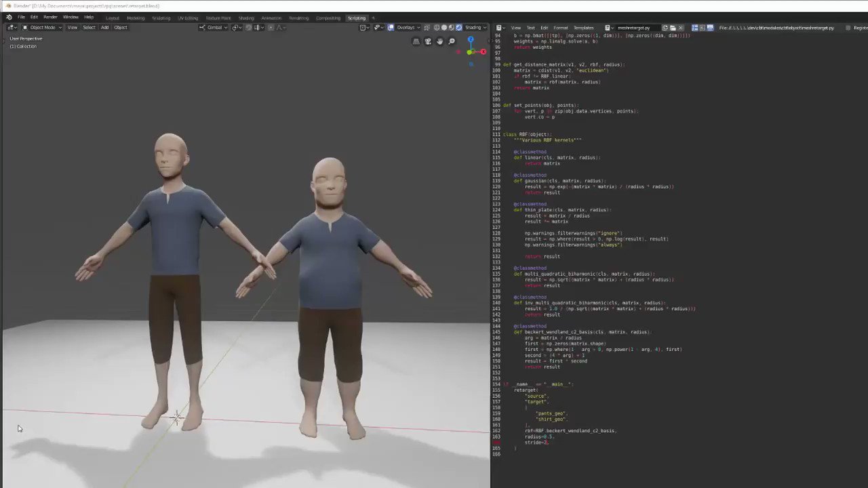Switch to Rendered viewport shading
The width and height of the screenshot is (868, 488).
pyautogui.click(x=458, y=27)
